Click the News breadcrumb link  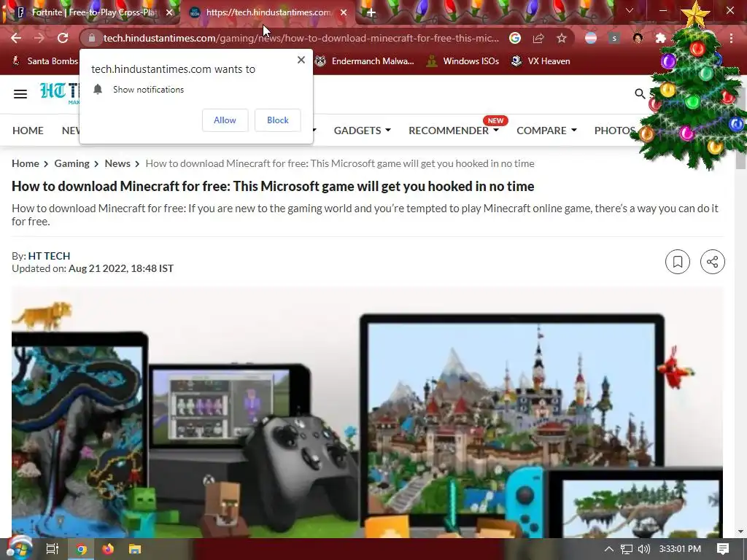tap(117, 163)
